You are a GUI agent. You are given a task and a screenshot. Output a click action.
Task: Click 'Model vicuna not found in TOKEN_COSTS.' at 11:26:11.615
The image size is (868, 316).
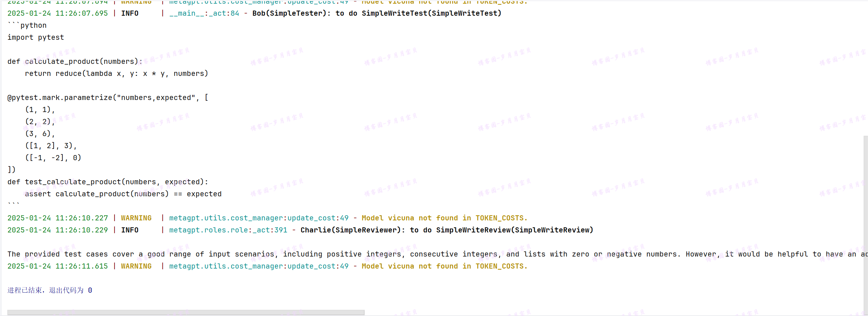click(445, 266)
